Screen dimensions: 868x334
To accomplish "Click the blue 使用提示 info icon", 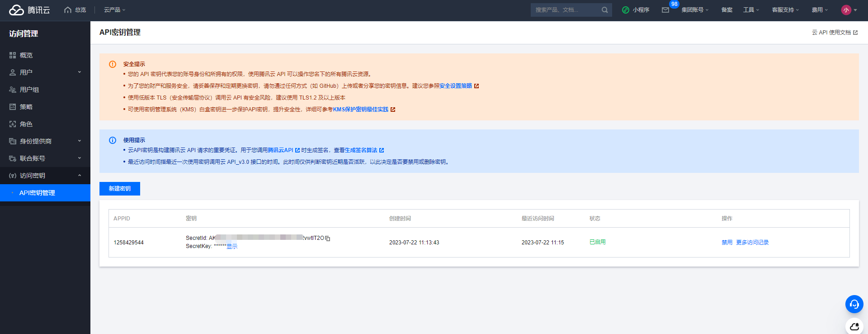I will [x=113, y=140].
